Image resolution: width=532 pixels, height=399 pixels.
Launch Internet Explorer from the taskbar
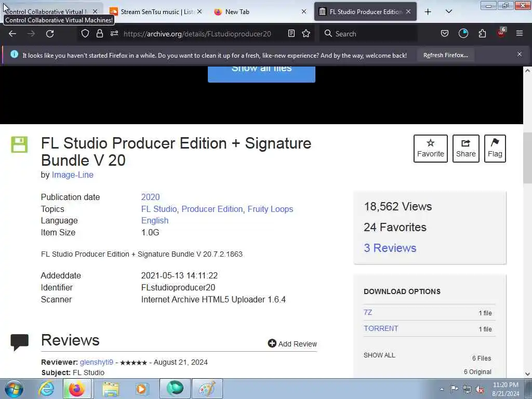46,389
